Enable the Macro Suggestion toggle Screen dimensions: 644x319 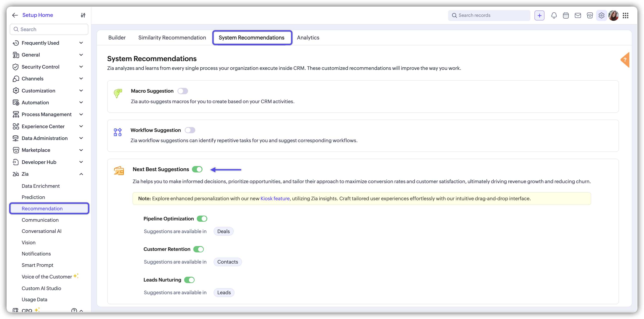pos(183,91)
